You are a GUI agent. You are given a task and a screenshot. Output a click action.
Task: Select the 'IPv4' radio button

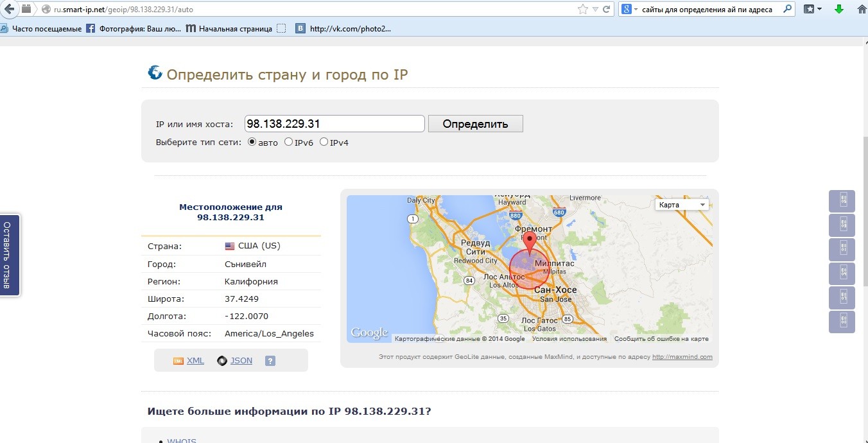[x=324, y=142]
